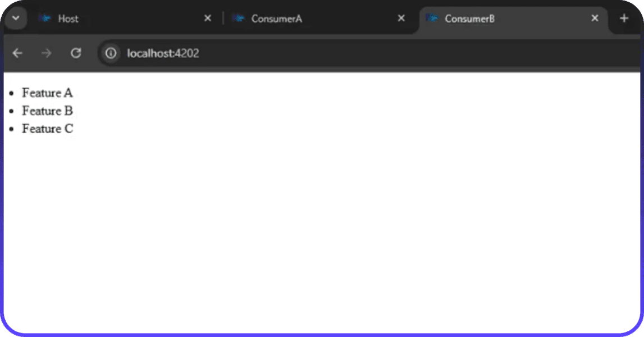Select the ConsumerB tab title

(469, 19)
